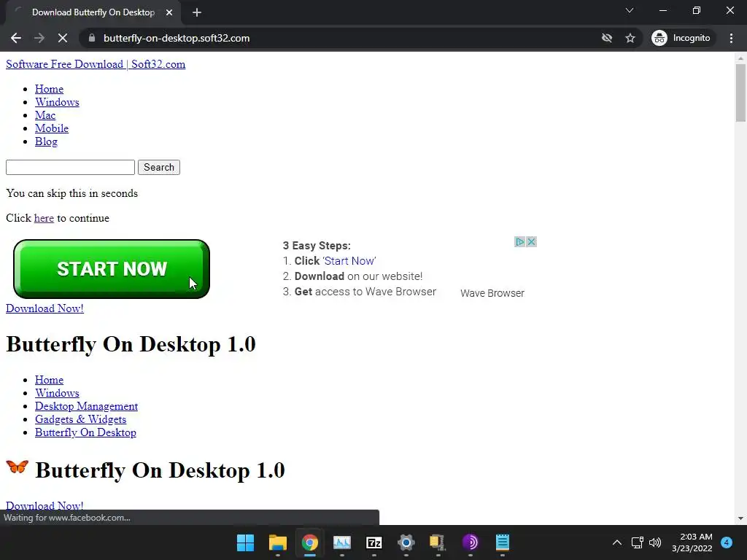Viewport: 747px width, 560px height.
Task: Click 'Start Now' text in ad steps
Action: click(x=349, y=261)
